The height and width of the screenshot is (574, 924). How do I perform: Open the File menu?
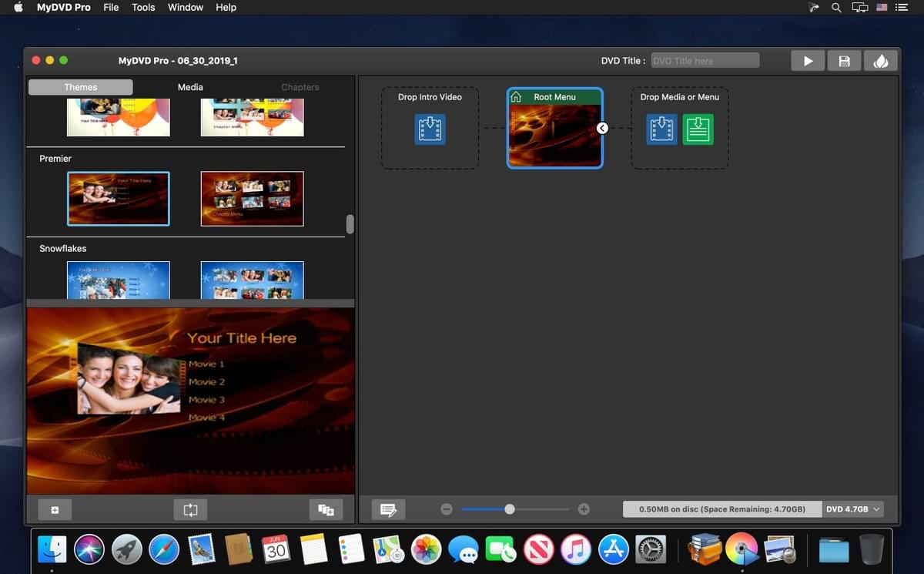[111, 7]
